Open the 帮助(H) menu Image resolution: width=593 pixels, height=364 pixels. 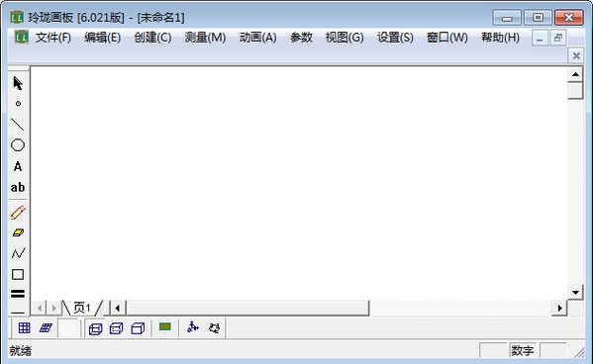pos(500,38)
